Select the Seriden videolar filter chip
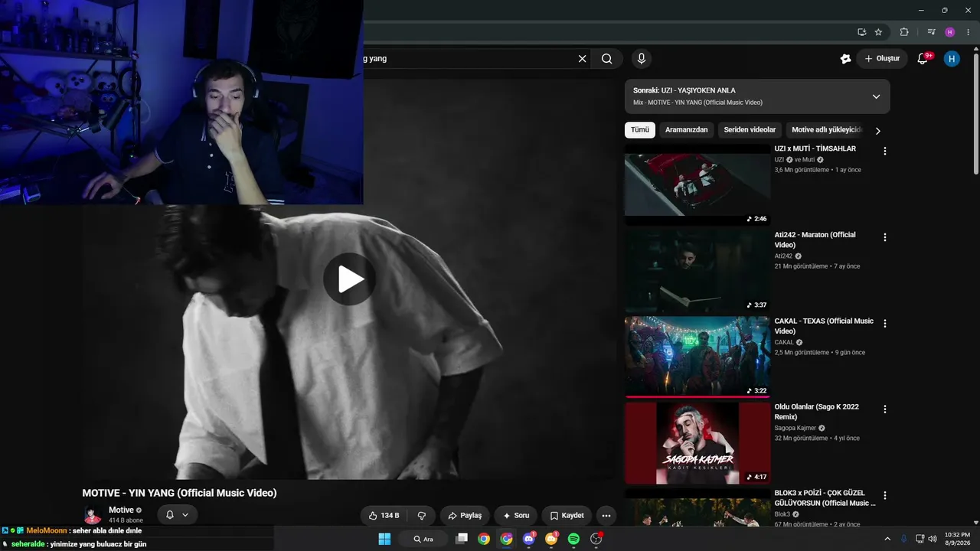The width and height of the screenshot is (980, 551). coord(750,130)
